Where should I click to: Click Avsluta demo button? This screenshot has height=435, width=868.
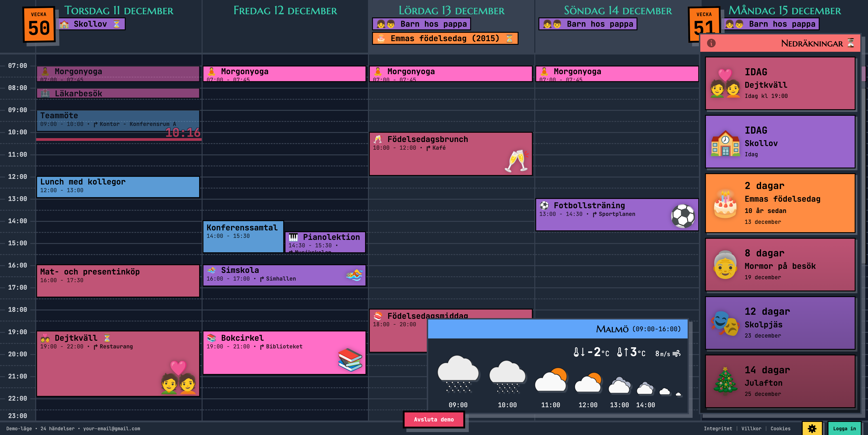coord(434,419)
